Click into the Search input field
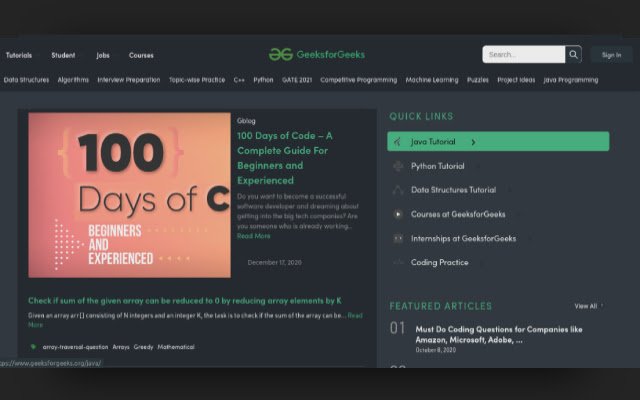Image resolution: width=640 pixels, height=400 pixels. 524,54
